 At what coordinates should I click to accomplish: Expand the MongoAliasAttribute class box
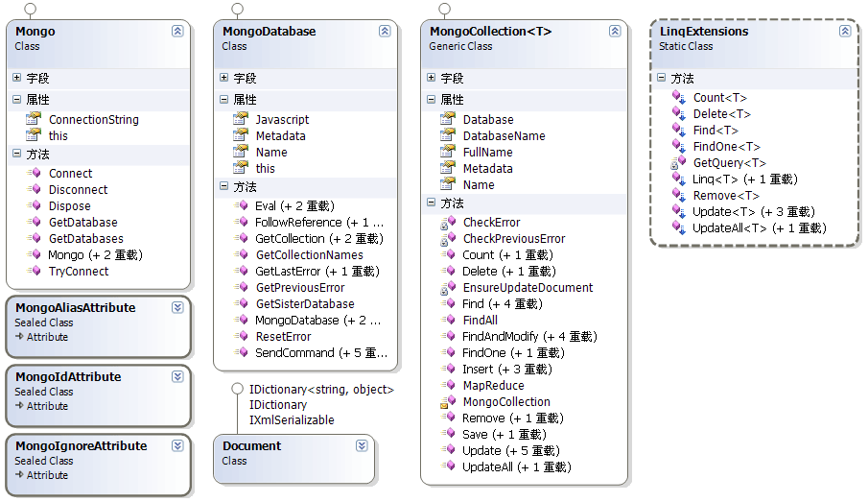pyautogui.click(x=177, y=307)
